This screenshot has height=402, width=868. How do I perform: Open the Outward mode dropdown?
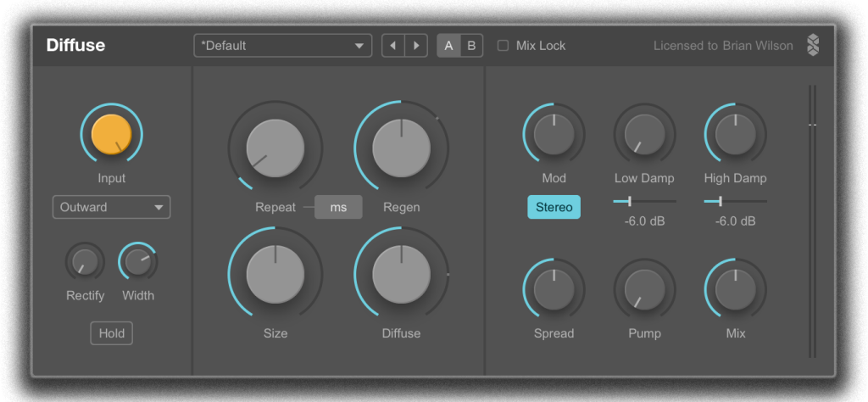[x=111, y=207]
